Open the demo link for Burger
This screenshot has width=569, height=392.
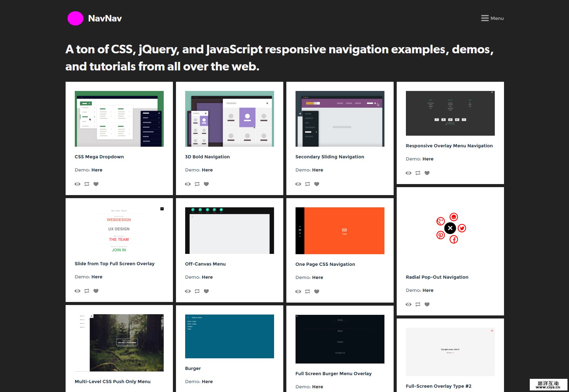pos(207,382)
